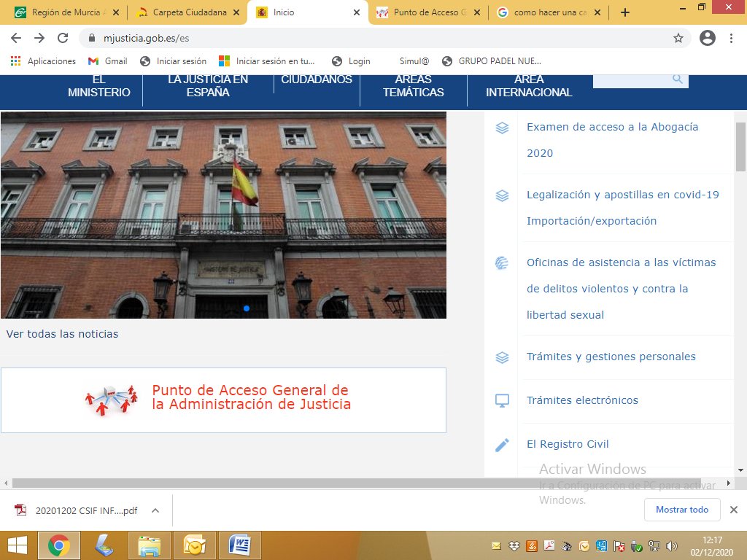Screen dimensions: 747x560
Task: Open the Aplicaciones apps grid bookmark
Action: [x=43, y=61]
